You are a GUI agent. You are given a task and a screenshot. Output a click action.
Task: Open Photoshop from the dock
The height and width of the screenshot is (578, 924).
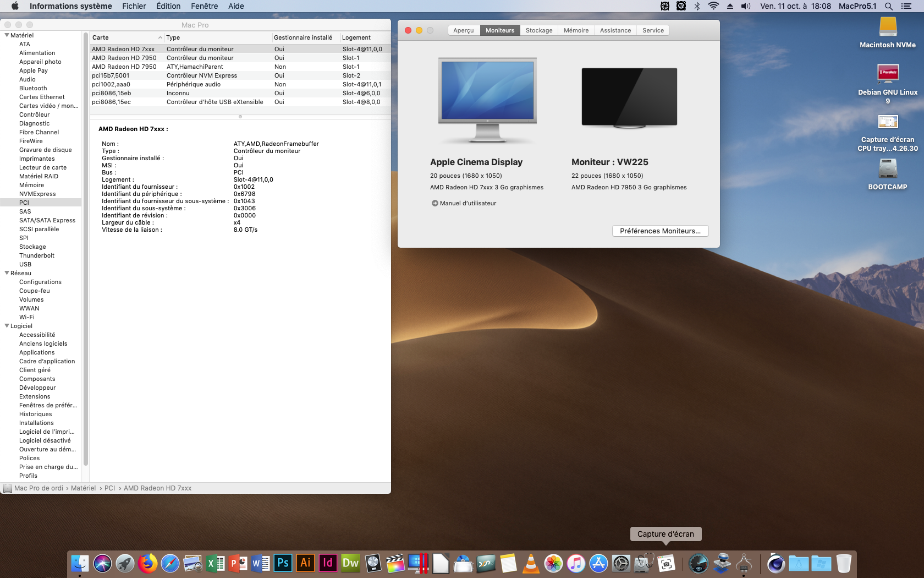point(283,563)
